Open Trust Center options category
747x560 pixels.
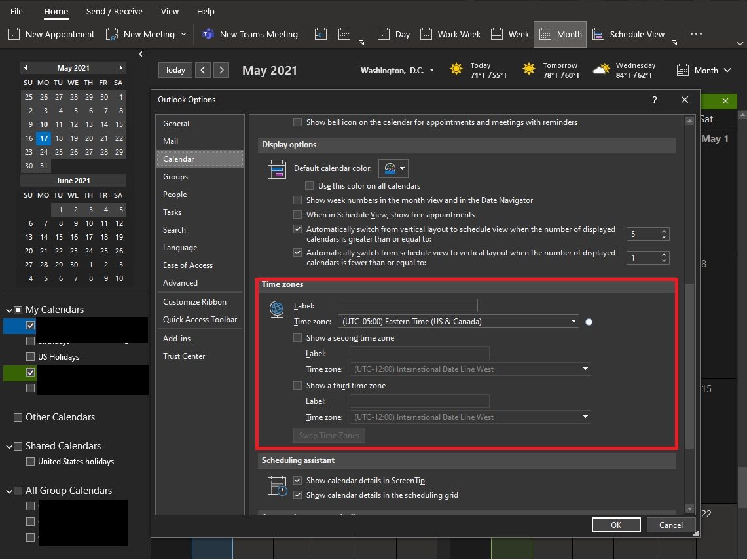pyautogui.click(x=200, y=356)
